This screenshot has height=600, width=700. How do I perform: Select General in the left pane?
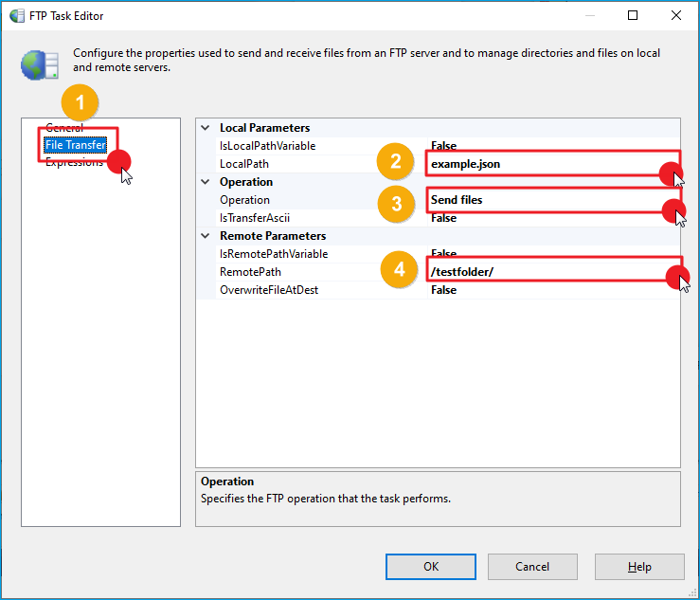click(64, 128)
